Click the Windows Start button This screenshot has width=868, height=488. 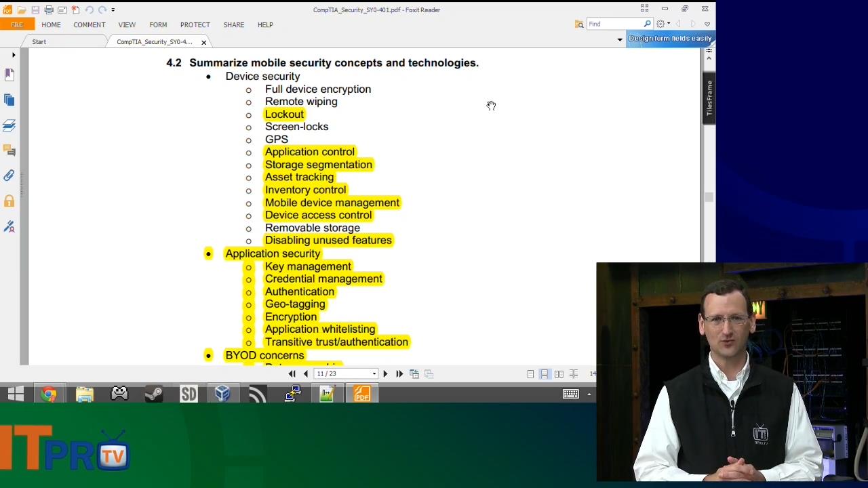coord(16,394)
